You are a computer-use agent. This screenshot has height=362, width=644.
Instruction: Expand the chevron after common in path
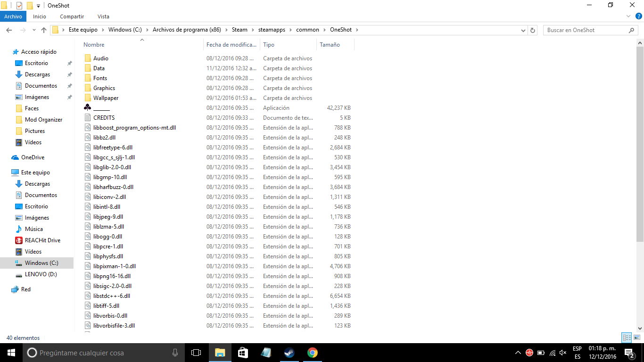324,30
